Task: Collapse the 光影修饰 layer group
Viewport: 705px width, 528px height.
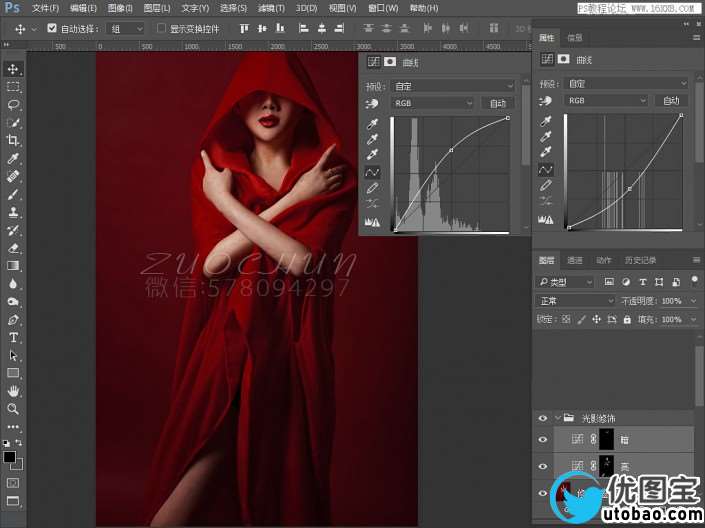Action: 558,418
